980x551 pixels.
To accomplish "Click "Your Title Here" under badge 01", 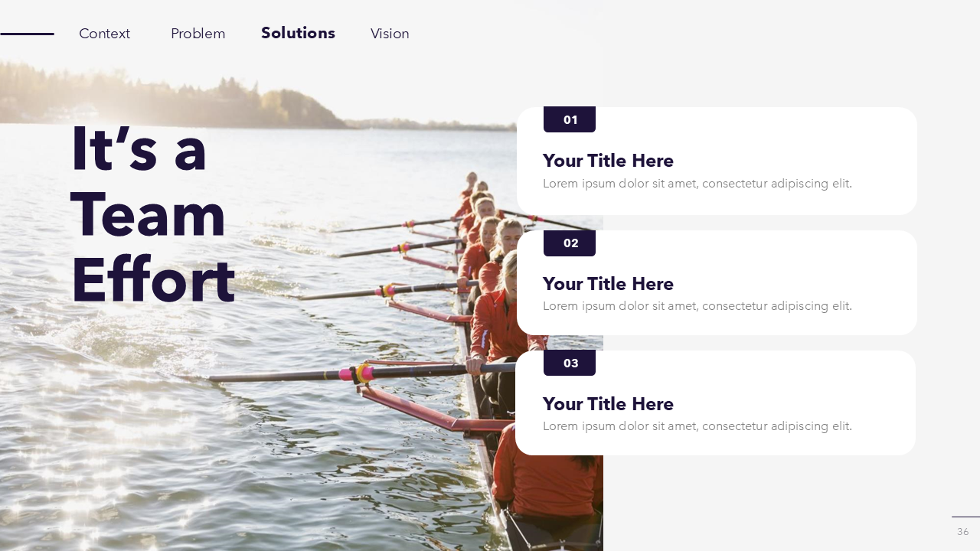I will (608, 161).
